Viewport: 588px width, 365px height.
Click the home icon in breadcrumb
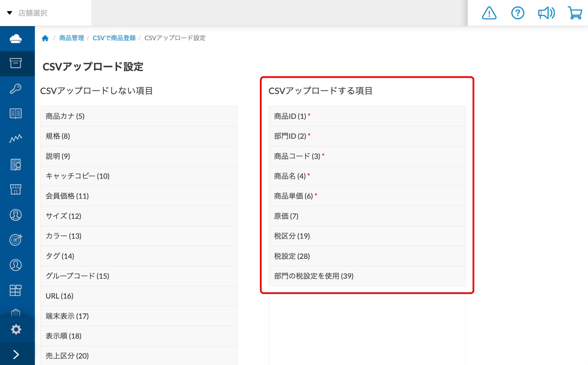pyautogui.click(x=45, y=38)
